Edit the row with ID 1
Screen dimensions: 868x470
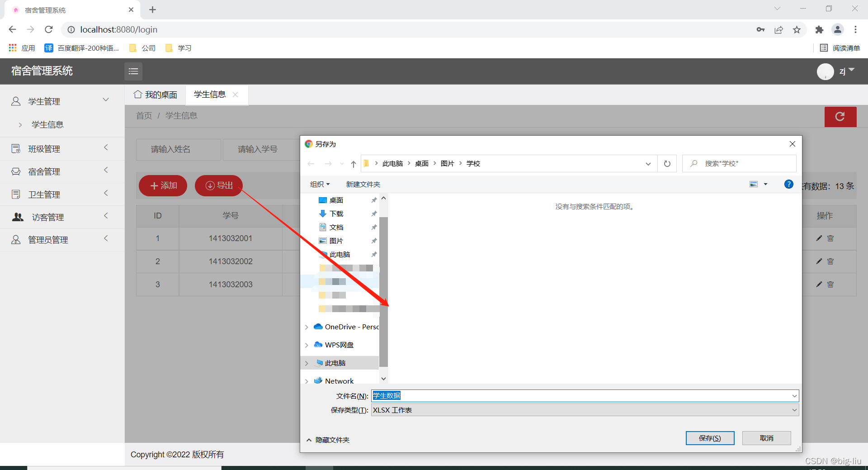[819, 238]
